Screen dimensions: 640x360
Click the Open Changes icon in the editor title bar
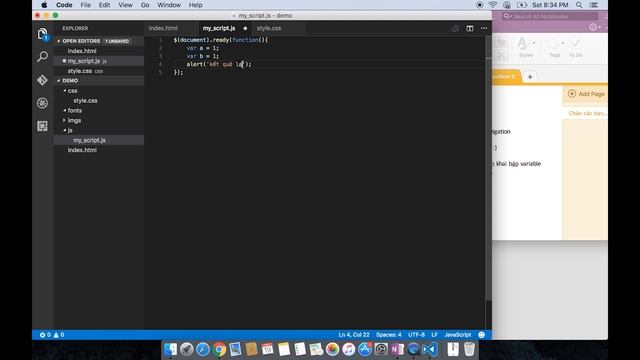click(x=455, y=28)
